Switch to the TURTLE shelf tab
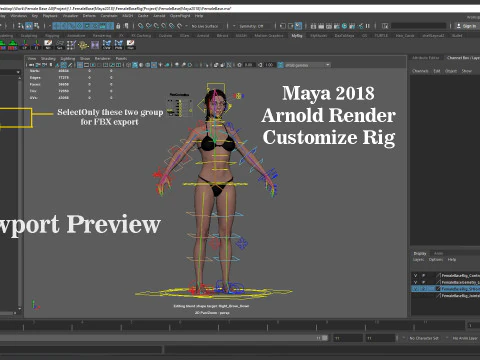This screenshot has height=360, width=480. pos(381,35)
